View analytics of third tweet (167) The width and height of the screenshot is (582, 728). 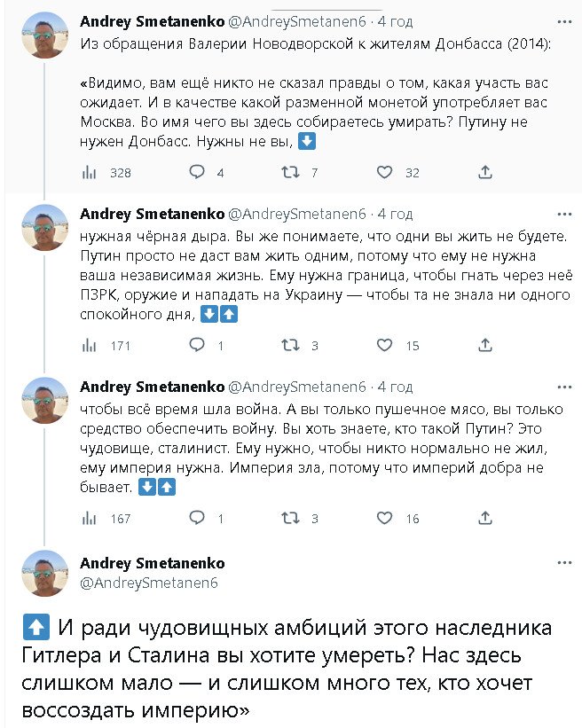pos(89,519)
